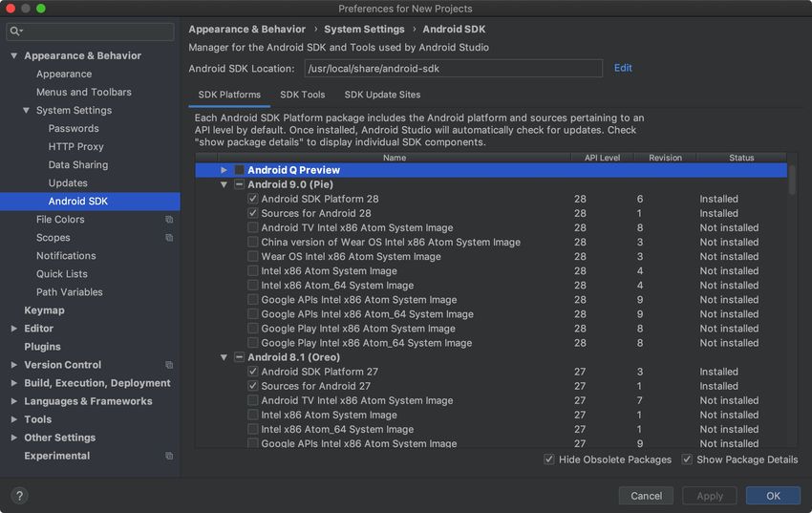This screenshot has width=812, height=513.
Task: Expand the Editor section
Action: 14,329
